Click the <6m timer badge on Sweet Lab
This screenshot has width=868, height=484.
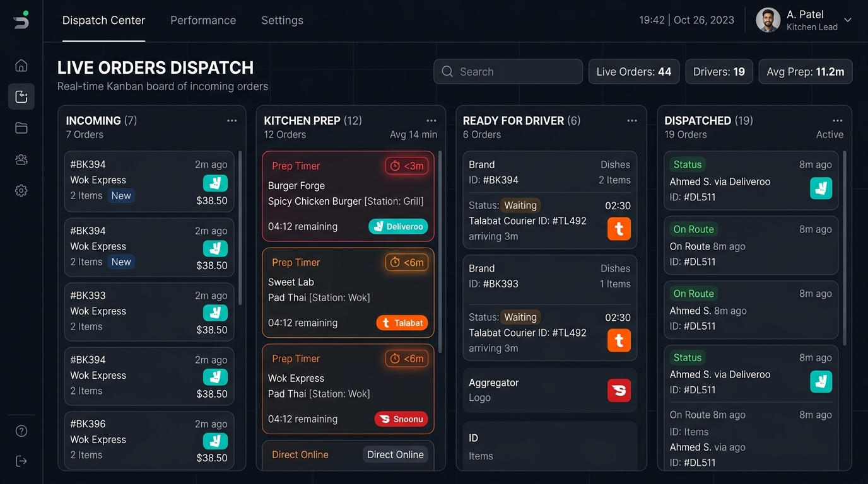point(407,262)
